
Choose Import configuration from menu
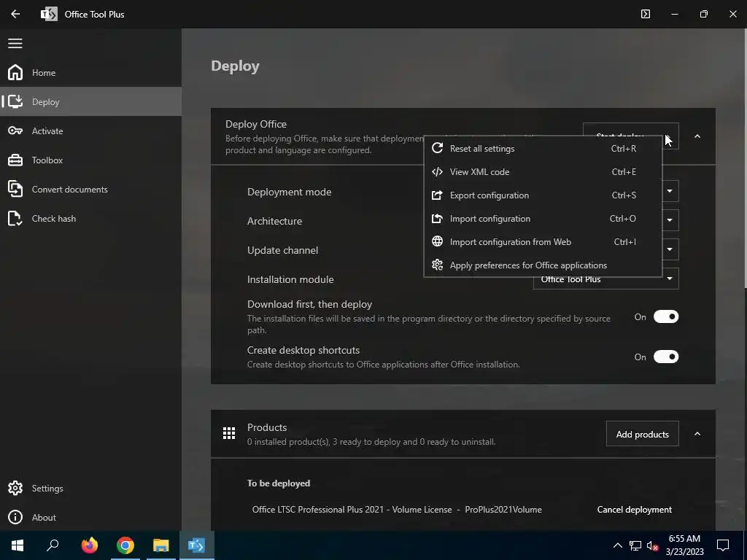pyautogui.click(x=543, y=218)
